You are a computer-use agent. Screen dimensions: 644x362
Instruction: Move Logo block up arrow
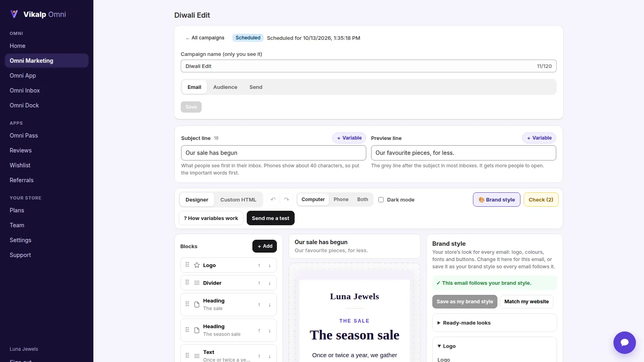pos(259,265)
